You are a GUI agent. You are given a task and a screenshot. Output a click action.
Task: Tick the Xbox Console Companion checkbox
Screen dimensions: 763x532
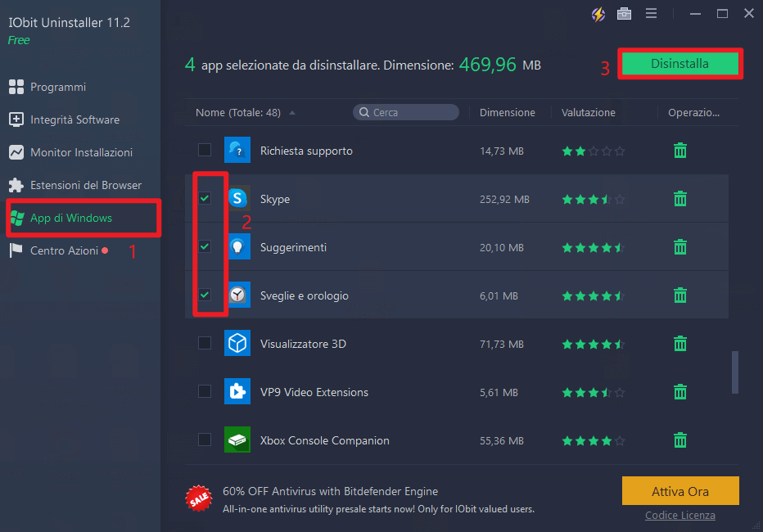coord(205,440)
